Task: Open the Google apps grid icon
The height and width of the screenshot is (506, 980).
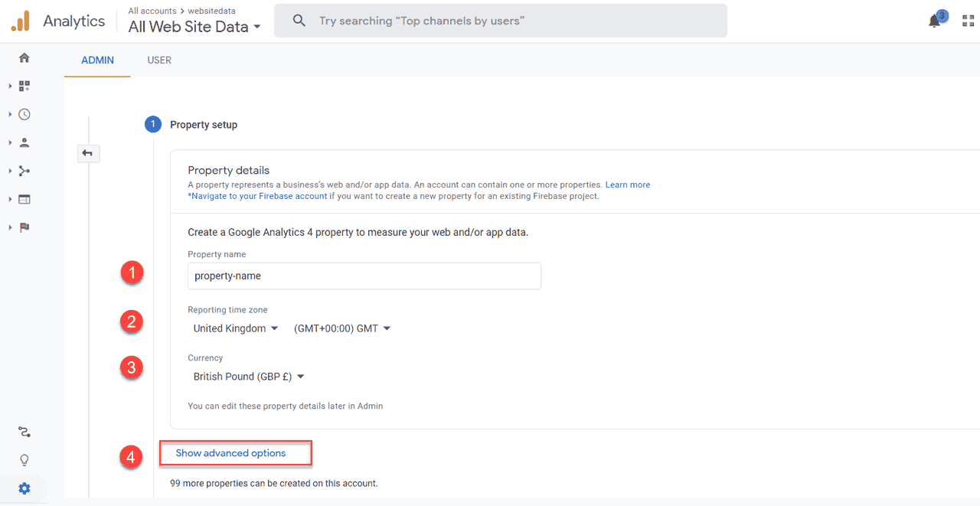Action: point(969,21)
